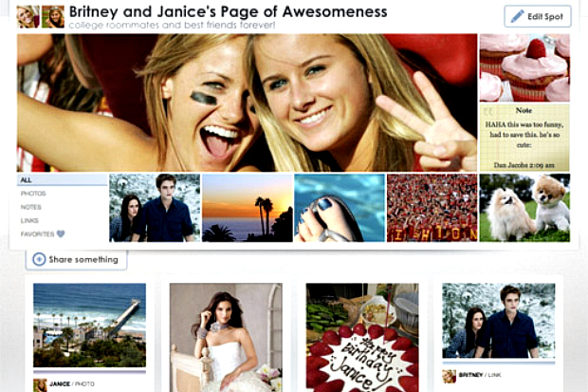Click Britney's avatar in the page header
Image resolution: width=588 pixels, height=392 pixels.
pyautogui.click(x=28, y=16)
